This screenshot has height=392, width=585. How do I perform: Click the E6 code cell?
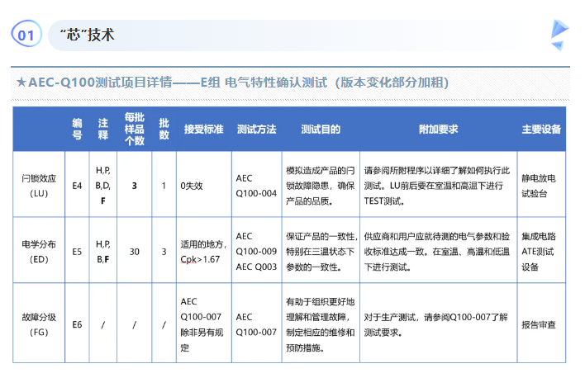tap(77, 324)
